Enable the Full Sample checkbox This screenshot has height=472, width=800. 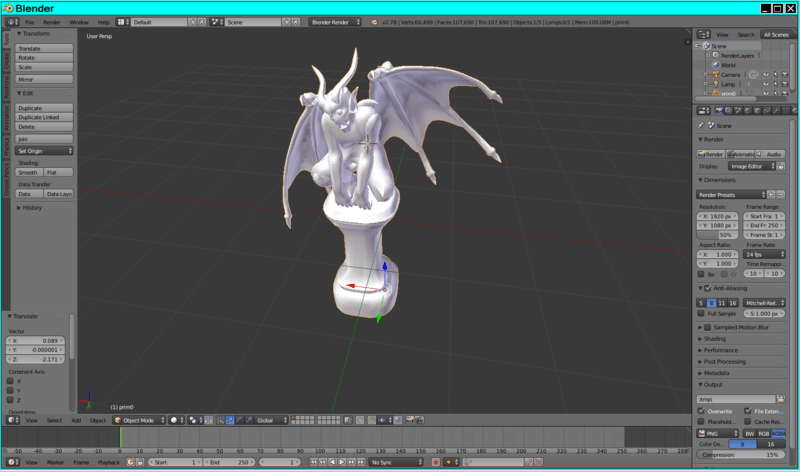point(702,313)
